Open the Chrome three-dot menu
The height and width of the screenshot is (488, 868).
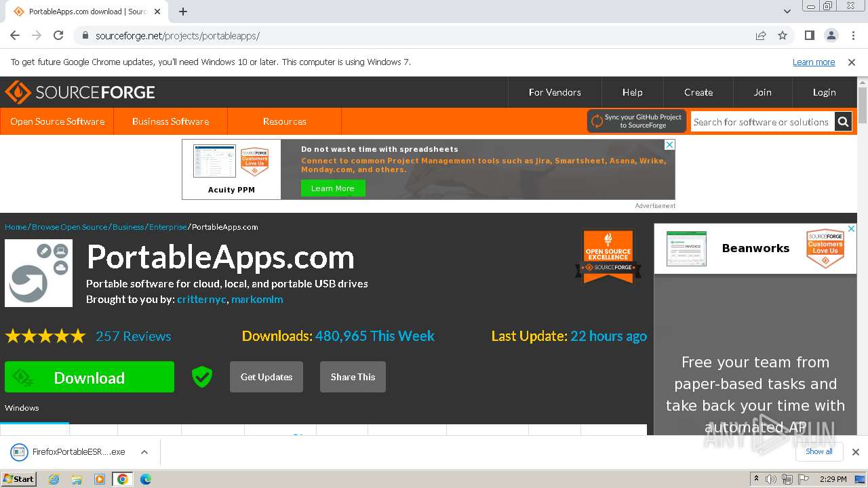point(852,35)
